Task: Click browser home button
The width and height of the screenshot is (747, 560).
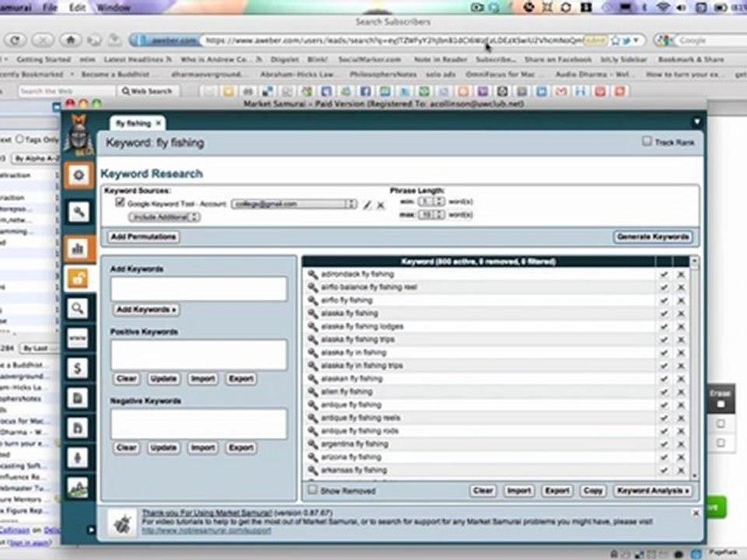Action: pyautogui.click(x=71, y=40)
